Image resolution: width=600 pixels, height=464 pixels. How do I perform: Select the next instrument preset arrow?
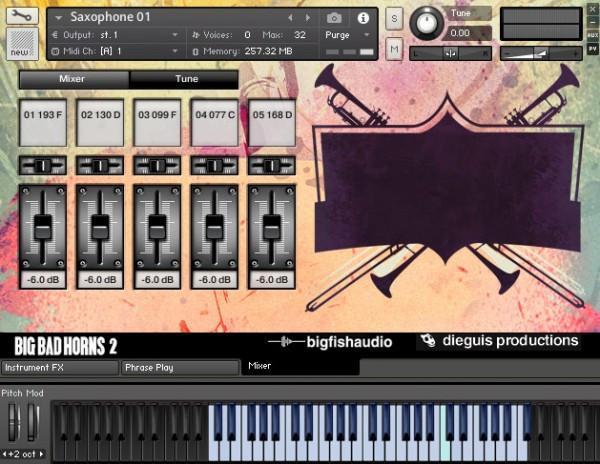click(x=308, y=18)
